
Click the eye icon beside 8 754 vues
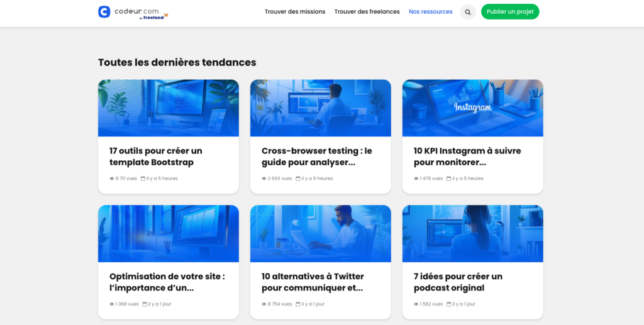pos(264,304)
